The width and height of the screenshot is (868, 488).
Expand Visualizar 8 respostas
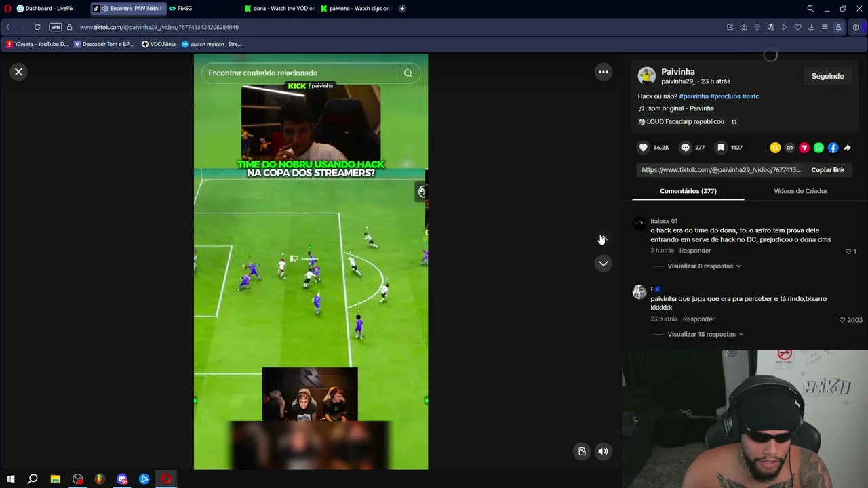[704, 266]
